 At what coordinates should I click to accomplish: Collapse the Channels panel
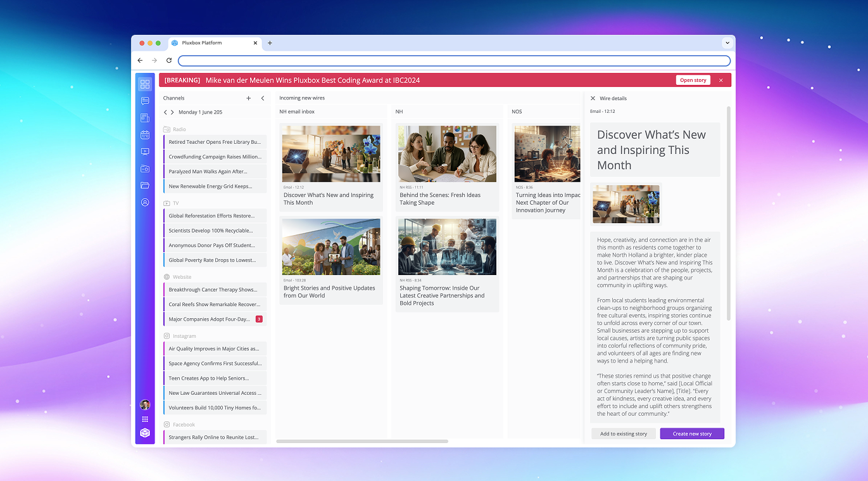pyautogui.click(x=263, y=98)
